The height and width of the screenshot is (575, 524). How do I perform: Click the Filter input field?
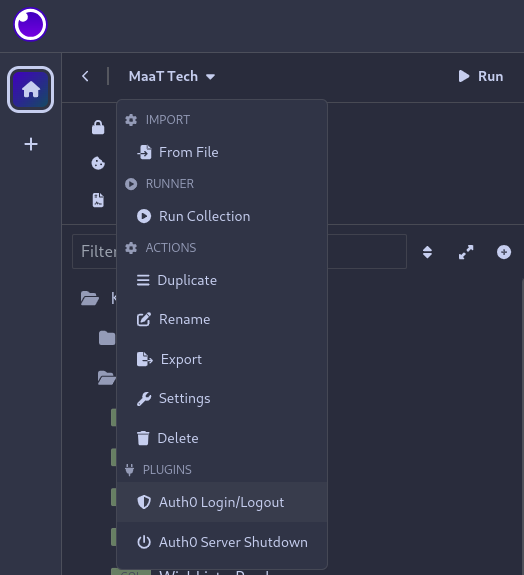[x=239, y=252]
